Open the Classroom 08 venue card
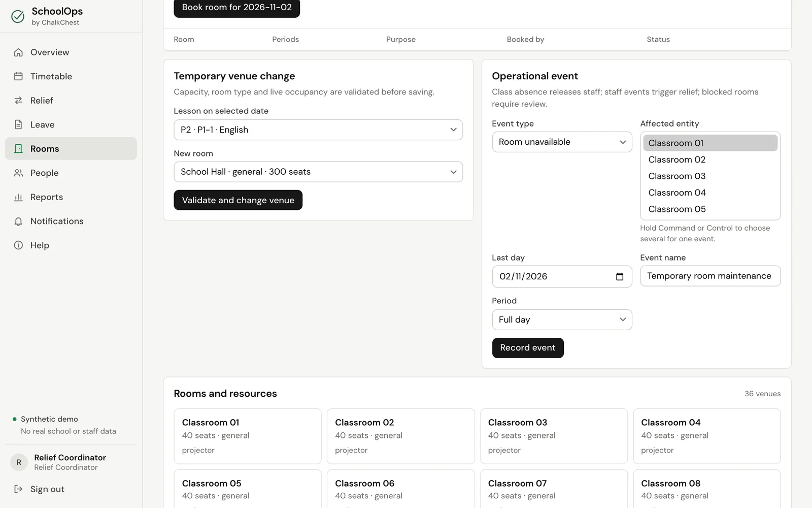 pyautogui.click(x=706, y=489)
